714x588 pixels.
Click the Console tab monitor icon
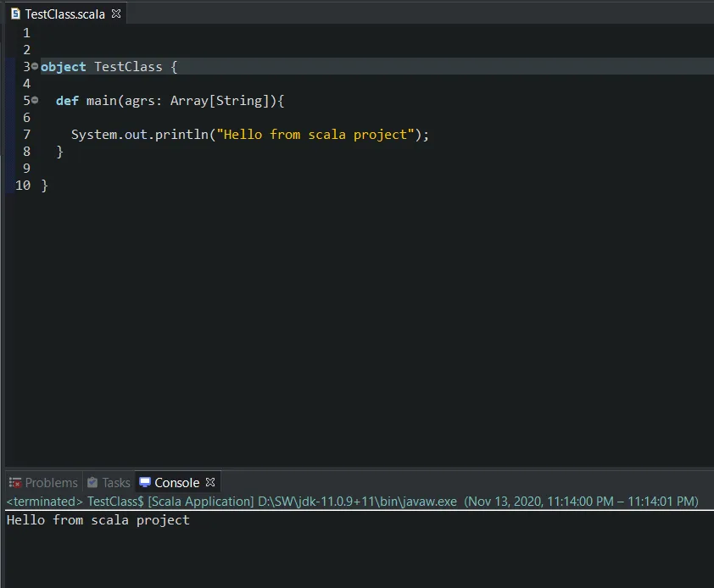tap(145, 482)
